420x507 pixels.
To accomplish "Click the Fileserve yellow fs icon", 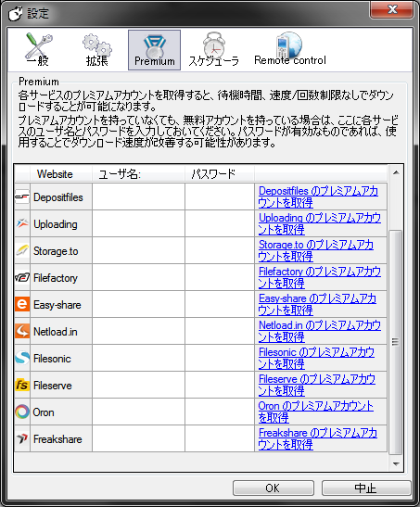I will click(22, 385).
